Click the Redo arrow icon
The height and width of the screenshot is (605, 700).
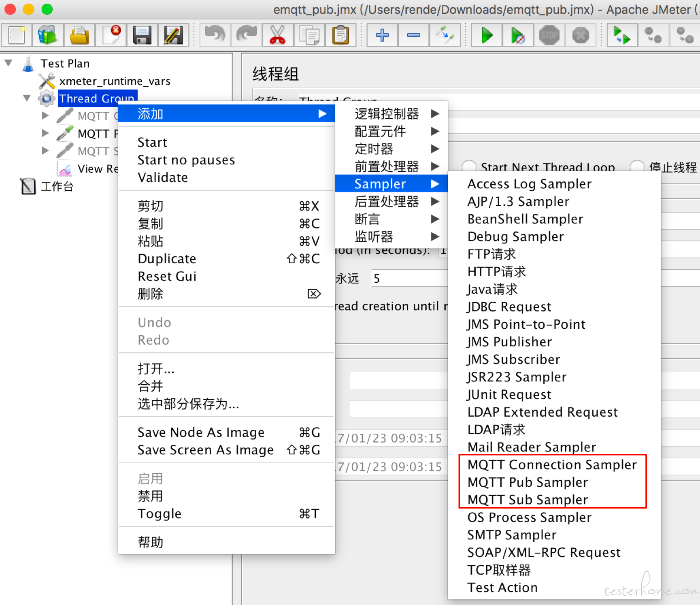coord(247,35)
